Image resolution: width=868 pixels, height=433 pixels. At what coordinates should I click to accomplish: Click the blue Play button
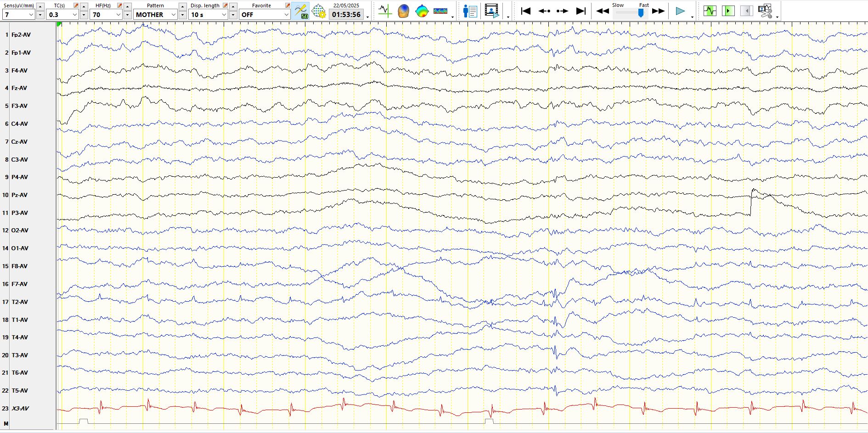point(680,11)
